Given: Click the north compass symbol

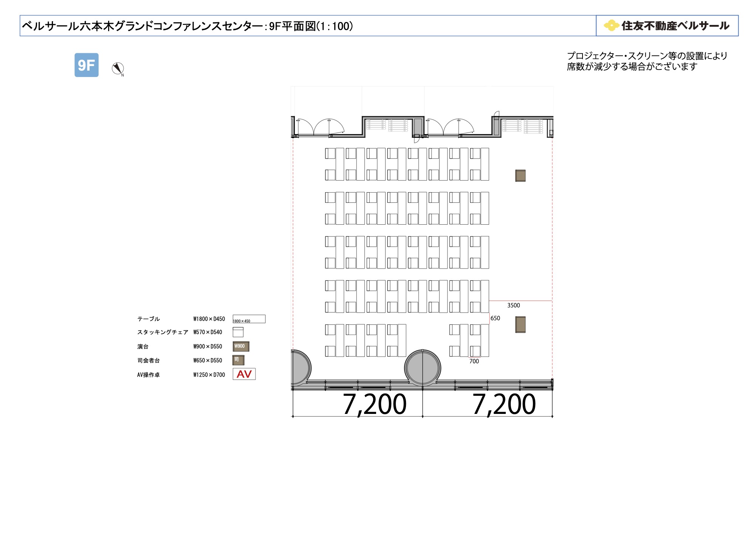Looking at the screenshot, I should coord(118,69).
